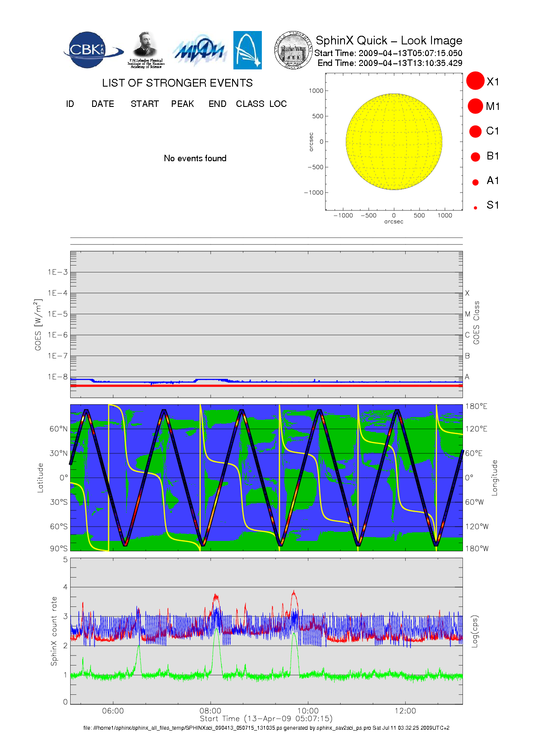Click the tiny S1 red legend dot
The width and height of the screenshot is (534, 756).
[475, 208]
